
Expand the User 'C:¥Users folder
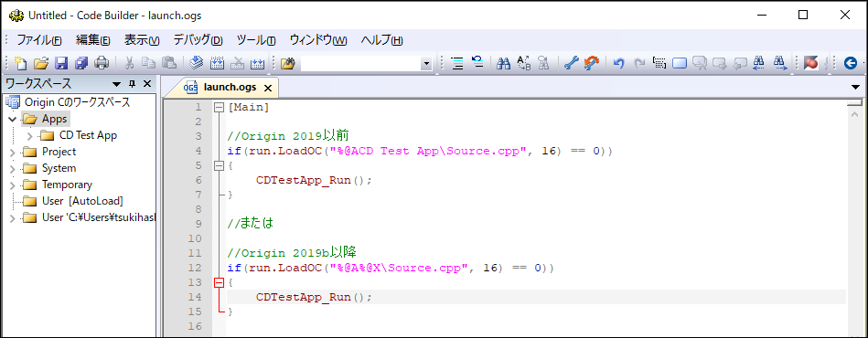(13, 218)
